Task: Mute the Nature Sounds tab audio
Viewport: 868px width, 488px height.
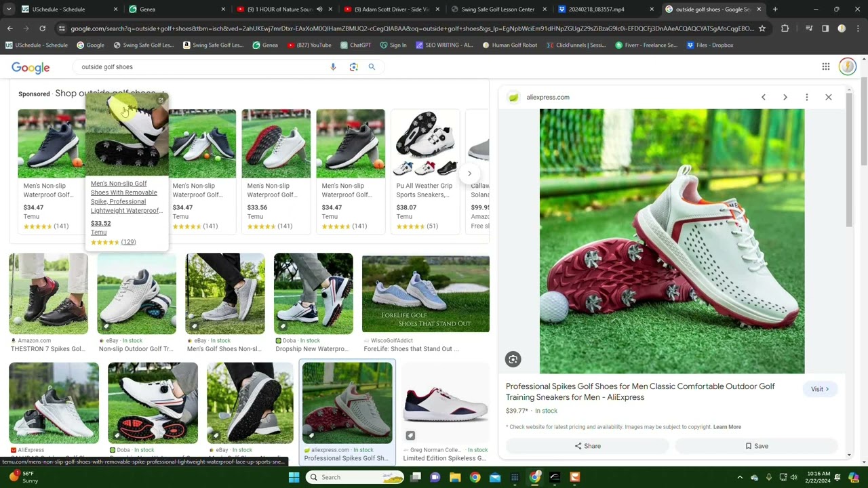Action: 319,9
